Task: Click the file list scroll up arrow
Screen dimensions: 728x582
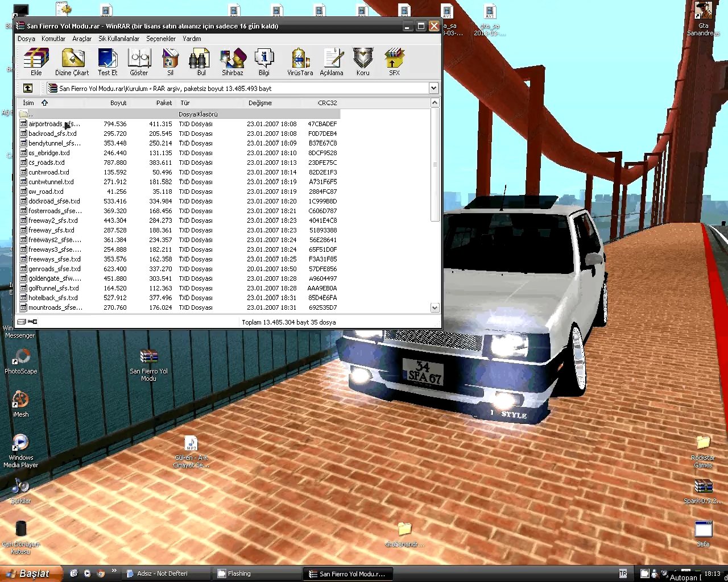Action: (x=435, y=103)
